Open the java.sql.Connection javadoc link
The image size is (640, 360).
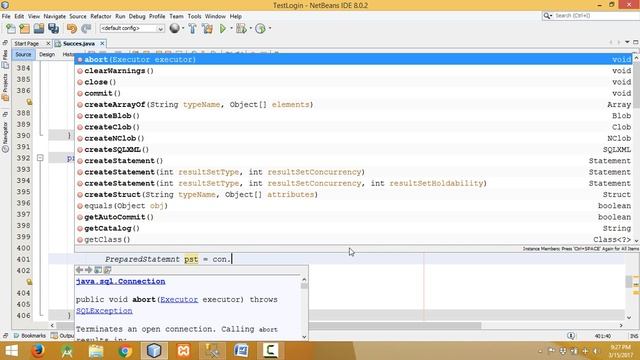pyautogui.click(x=120, y=282)
